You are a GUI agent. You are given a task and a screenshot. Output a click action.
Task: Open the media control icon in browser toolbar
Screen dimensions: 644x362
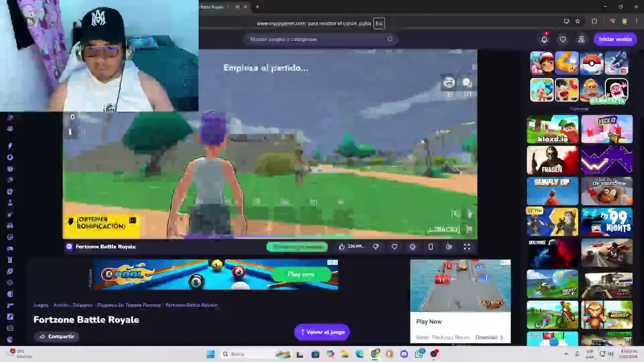click(x=612, y=21)
